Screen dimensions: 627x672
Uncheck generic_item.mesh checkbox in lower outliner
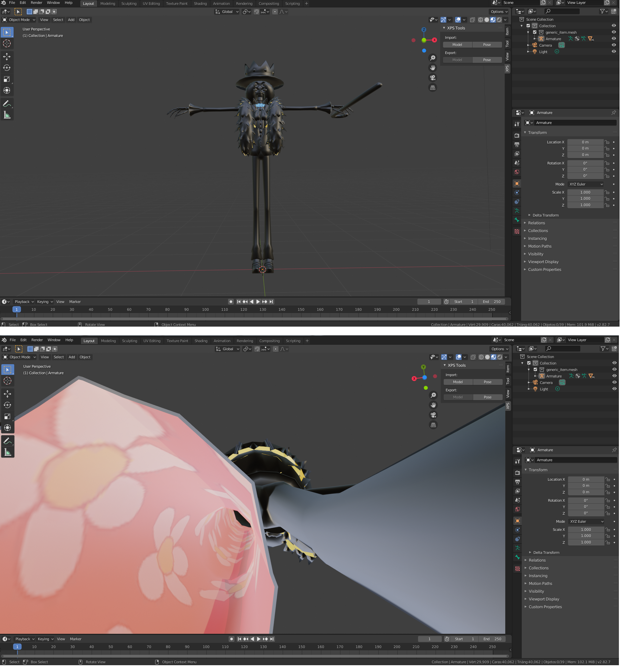click(x=535, y=370)
